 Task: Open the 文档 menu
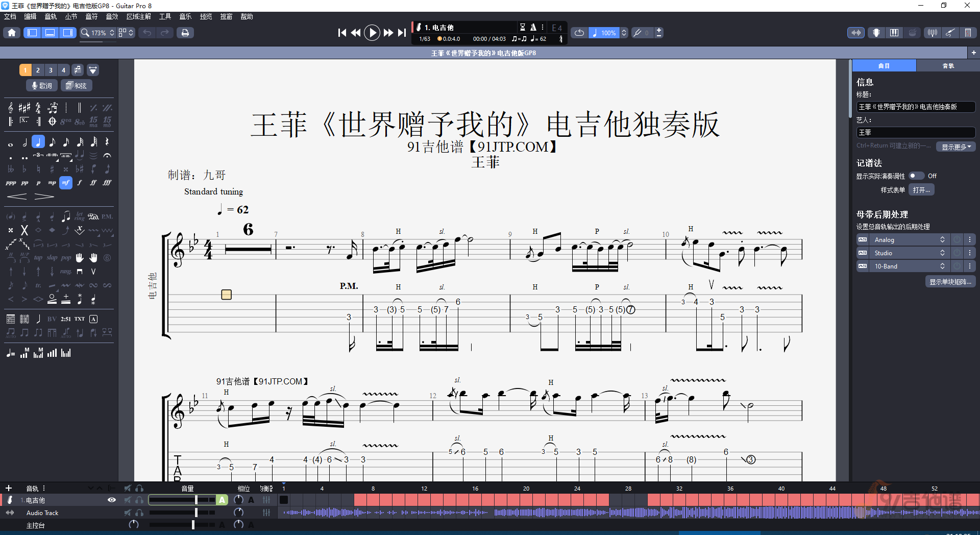tap(10, 16)
